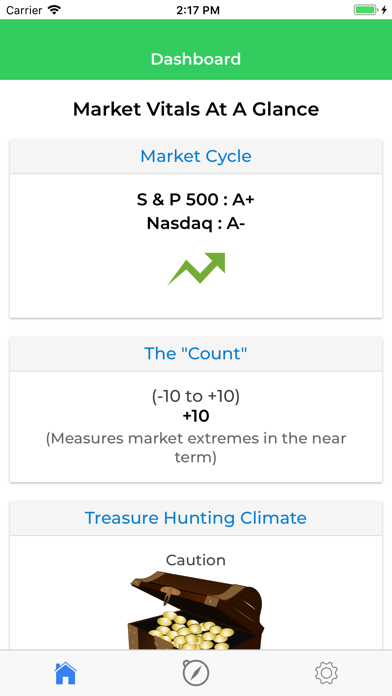
Task: Select the S & P 500 grade
Action: [x=196, y=200]
